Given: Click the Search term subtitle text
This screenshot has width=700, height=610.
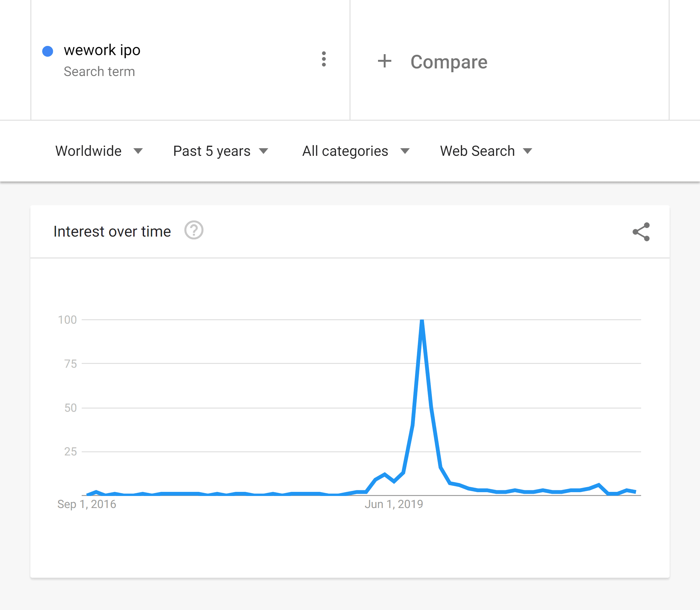Looking at the screenshot, I should 99,72.
